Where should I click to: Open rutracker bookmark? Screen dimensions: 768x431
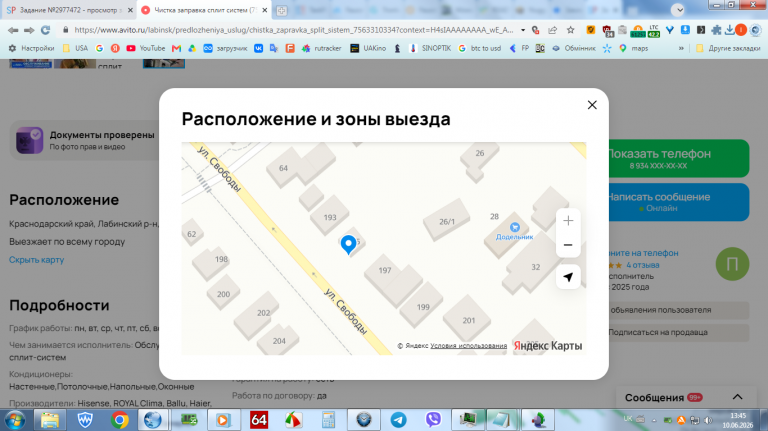(322, 48)
